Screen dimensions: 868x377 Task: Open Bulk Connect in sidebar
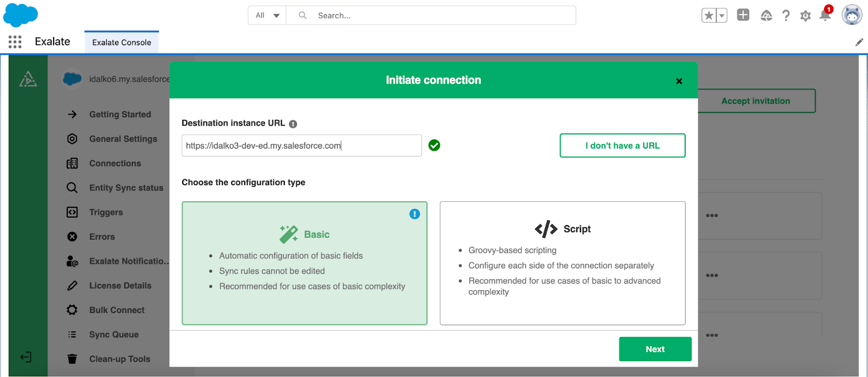(x=117, y=310)
